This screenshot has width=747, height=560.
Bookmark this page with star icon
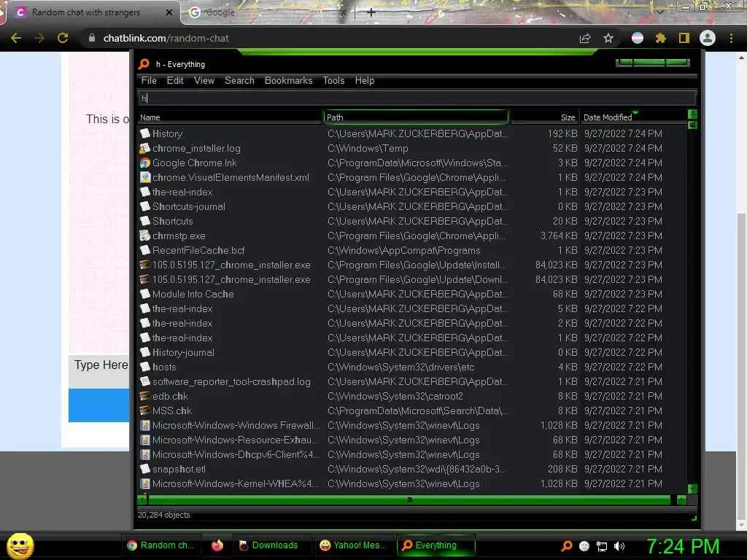coord(608,38)
